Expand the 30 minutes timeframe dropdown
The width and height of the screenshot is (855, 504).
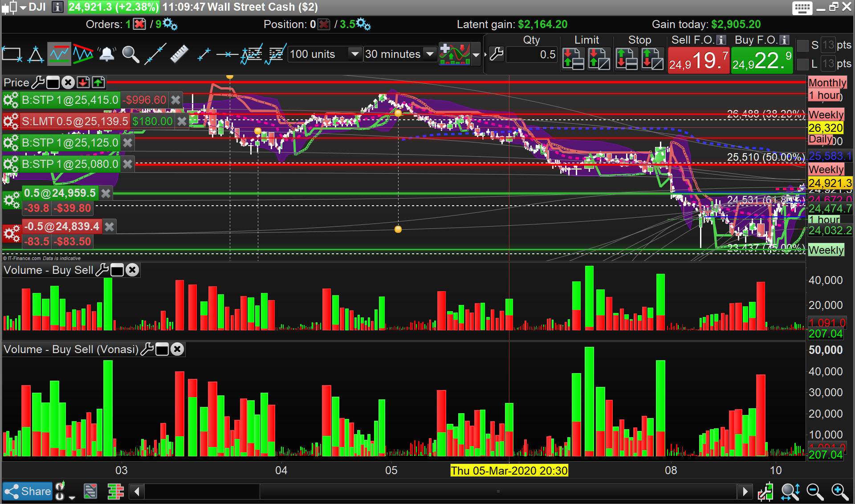click(x=430, y=54)
